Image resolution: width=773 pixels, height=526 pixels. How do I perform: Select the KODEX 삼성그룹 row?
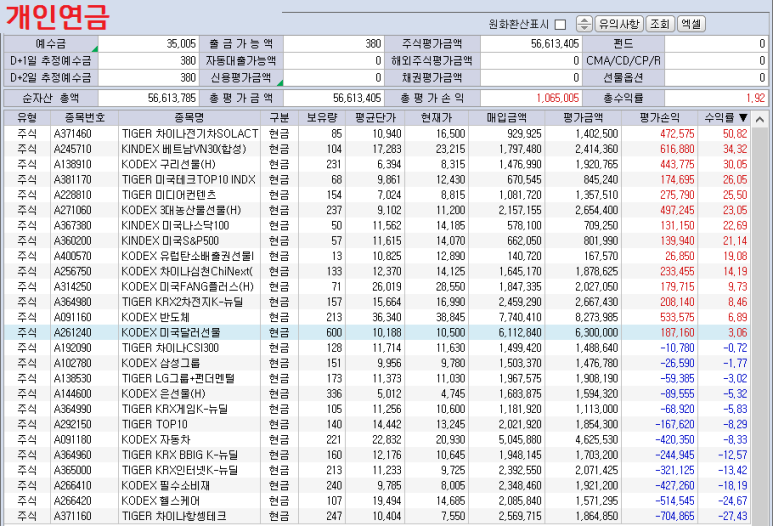point(377,363)
